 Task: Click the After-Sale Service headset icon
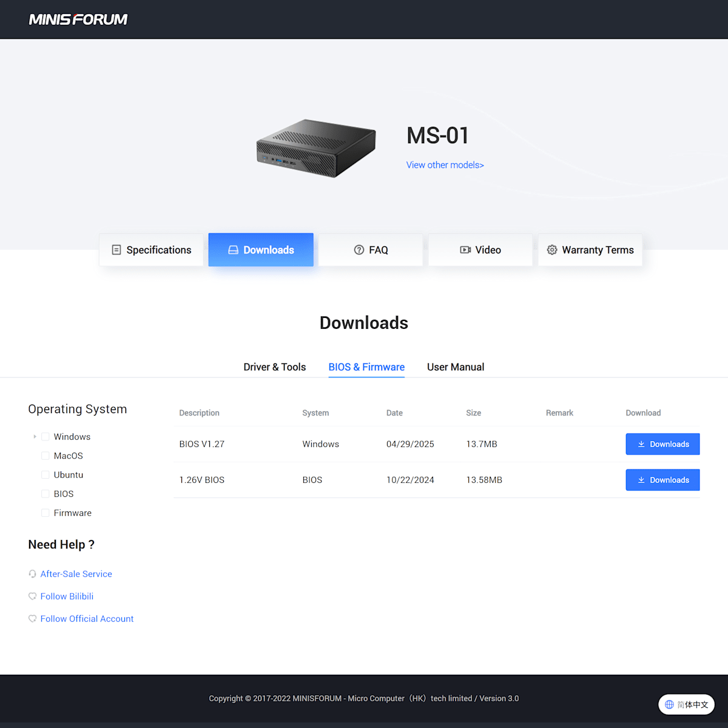(33, 574)
